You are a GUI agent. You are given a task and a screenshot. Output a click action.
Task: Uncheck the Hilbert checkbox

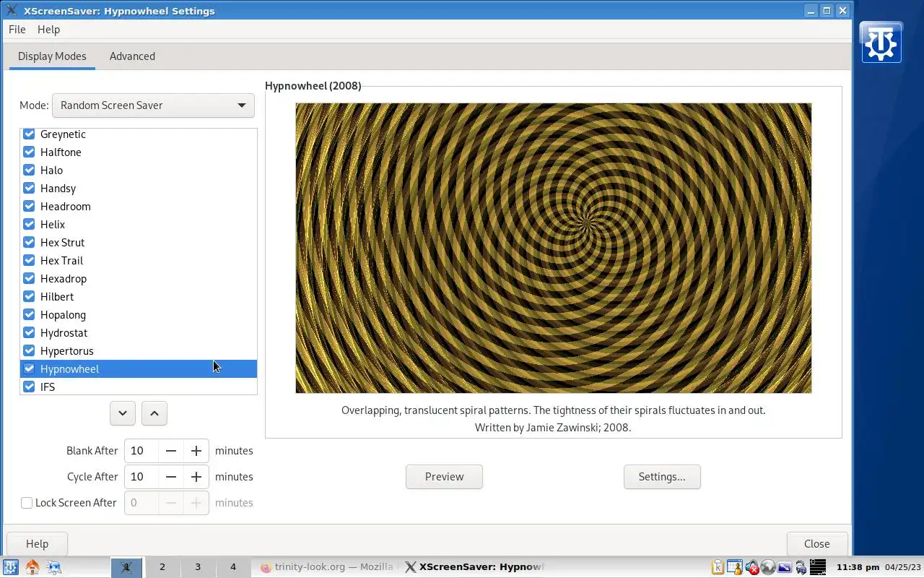point(29,297)
